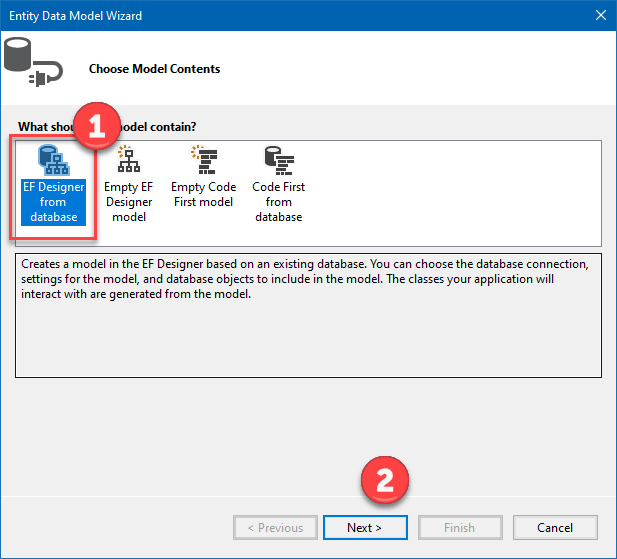Click the "EF Designer from database" label
The height and width of the screenshot is (559, 617).
(x=54, y=202)
